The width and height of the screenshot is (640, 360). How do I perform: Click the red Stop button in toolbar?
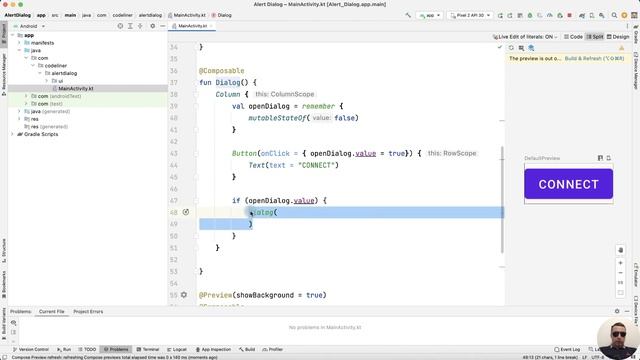coord(569,15)
